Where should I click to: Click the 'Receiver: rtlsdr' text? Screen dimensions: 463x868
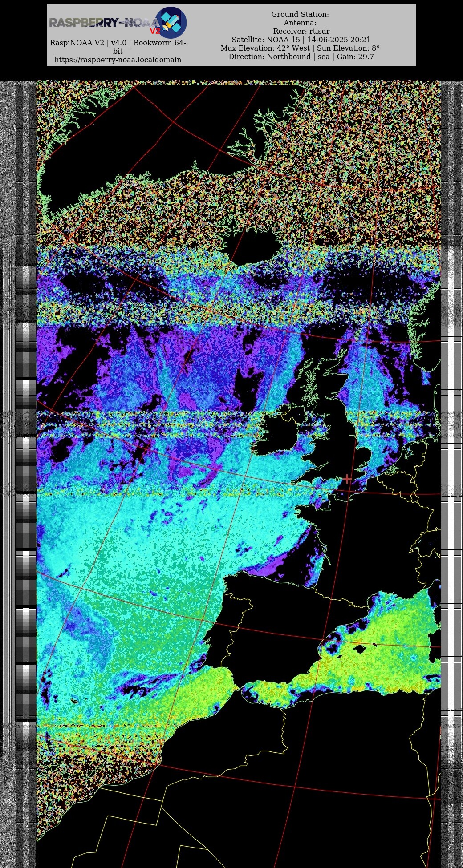point(301,32)
